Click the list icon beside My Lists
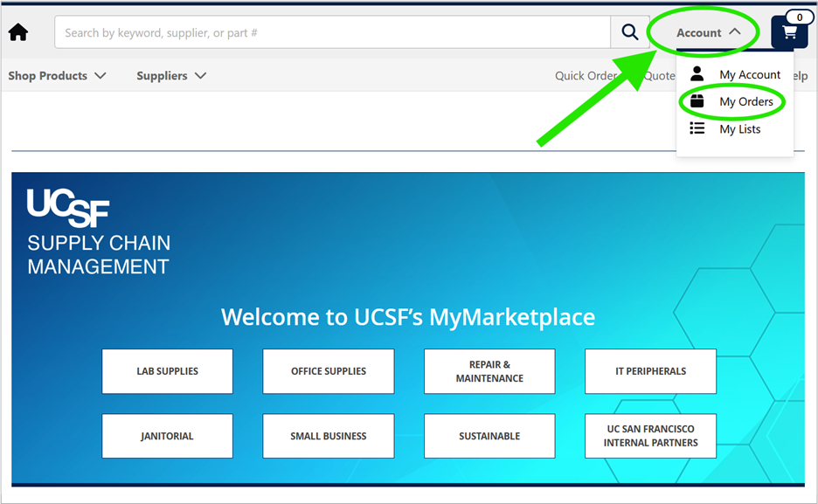 tap(697, 128)
